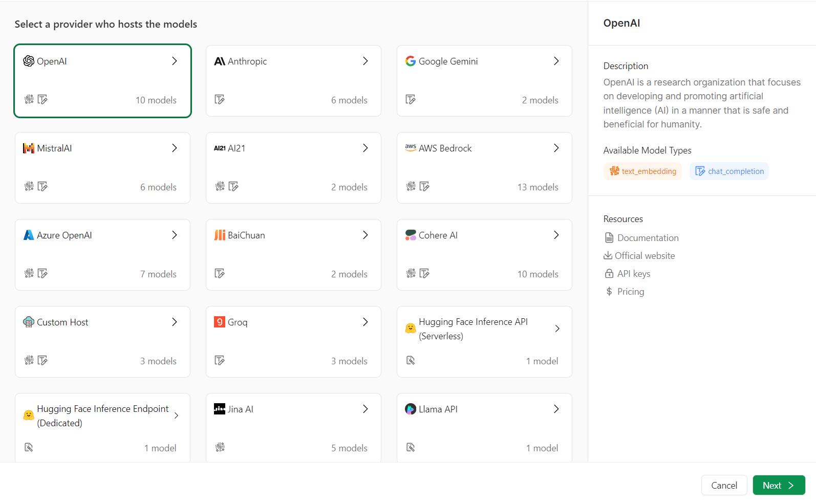Click the AI21 logo icon

pyautogui.click(x=220, y=148)
